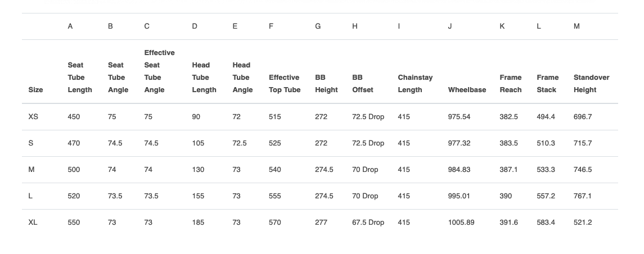Click the Wheelbase column header
The width and height of the screenshot is (644, 254).
pos(467,90)
